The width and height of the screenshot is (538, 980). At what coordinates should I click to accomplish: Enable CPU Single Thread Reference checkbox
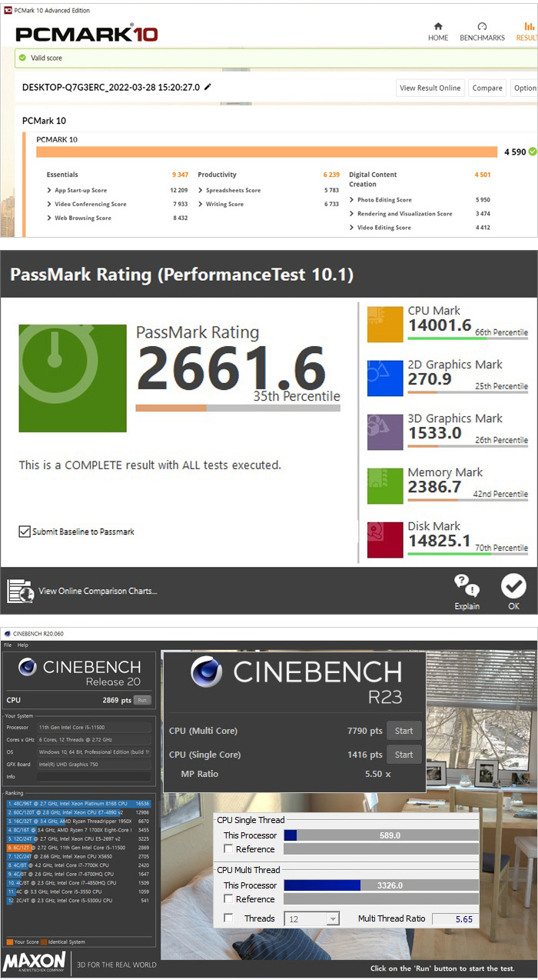pyautogui.click(x=228, y=849)
